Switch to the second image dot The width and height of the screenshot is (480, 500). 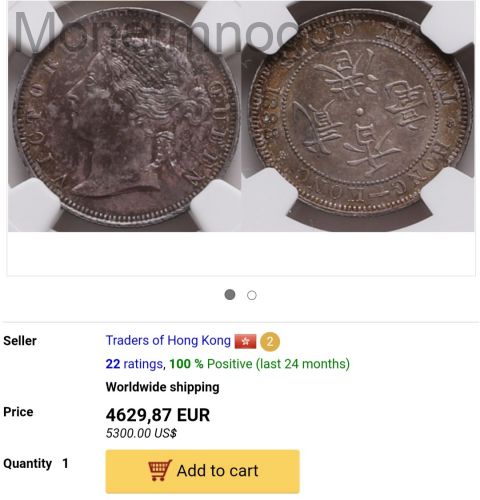coord(252,295)
